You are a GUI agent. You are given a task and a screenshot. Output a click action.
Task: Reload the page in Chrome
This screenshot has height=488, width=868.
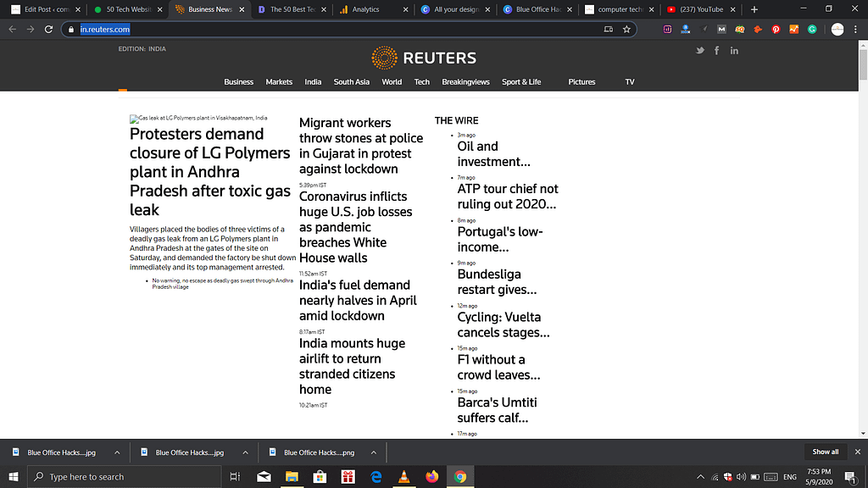[x=48, y=30]
